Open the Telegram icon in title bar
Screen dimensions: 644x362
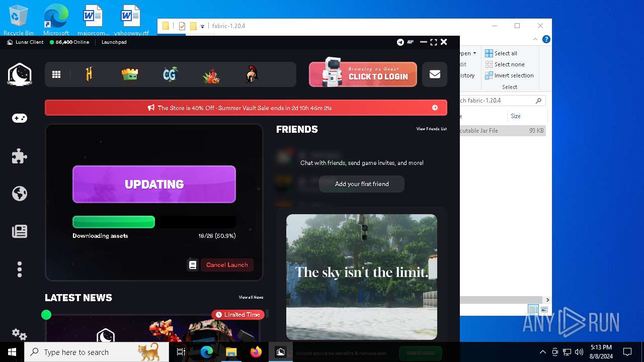pyautogui.click(x=400, y=42)
